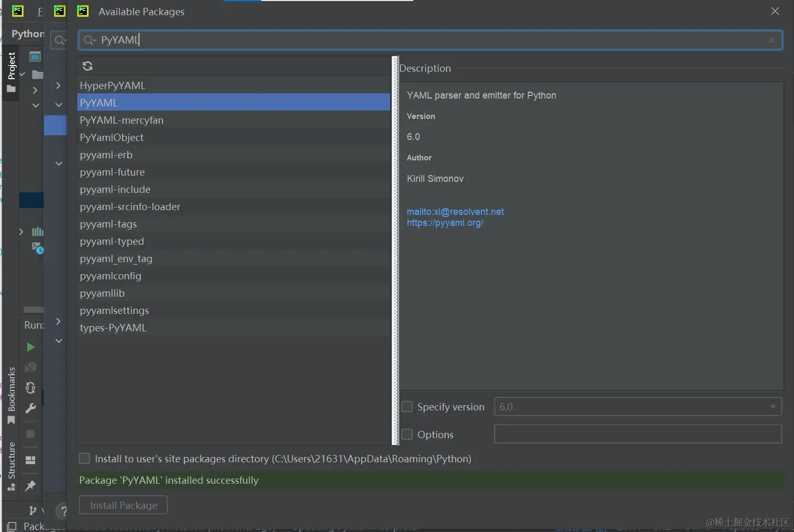Select types-PyYAML package

pos(234,328)
